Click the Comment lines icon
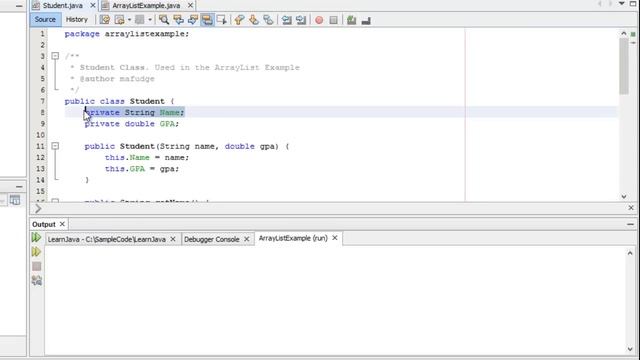Image resolution: width=640 pixels, height=360 pixels. pos(351,20)
